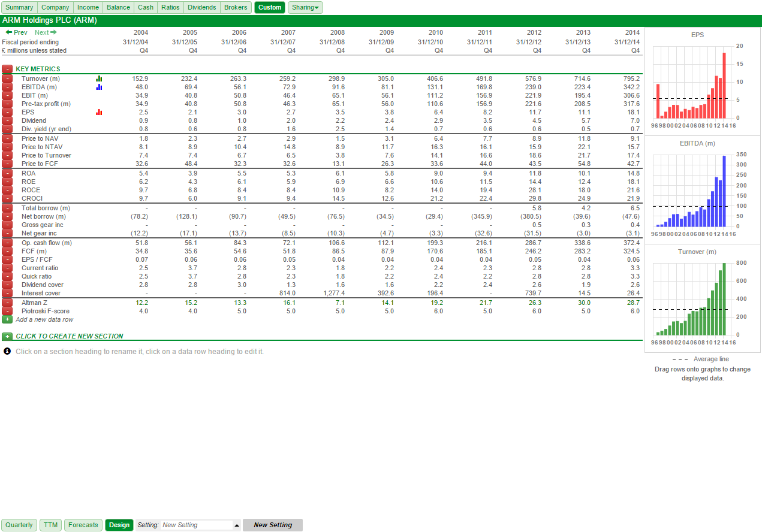Viewport: 762px width, 532px height.
Task: Click the minus icon for Net gear inc
Action: tap(7, 233)
